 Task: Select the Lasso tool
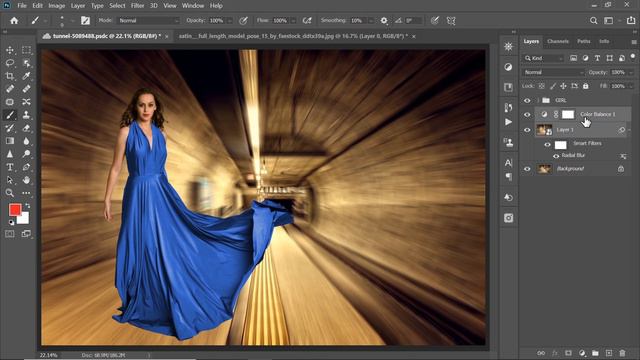click(10, 63)
